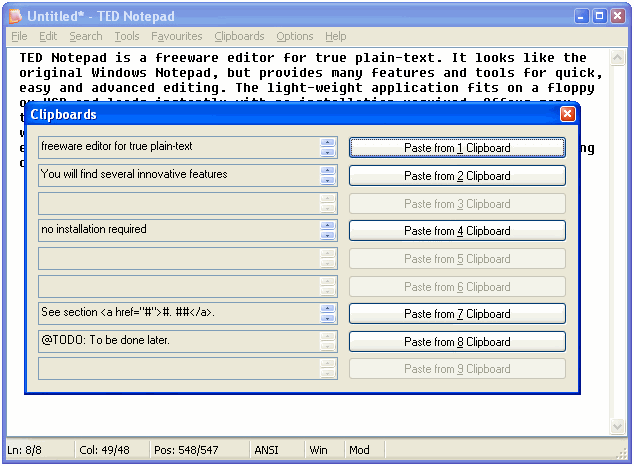634x466 pixels.
Task: Click down arrow of clipboard 4 field
Action: tap(328, 235)
